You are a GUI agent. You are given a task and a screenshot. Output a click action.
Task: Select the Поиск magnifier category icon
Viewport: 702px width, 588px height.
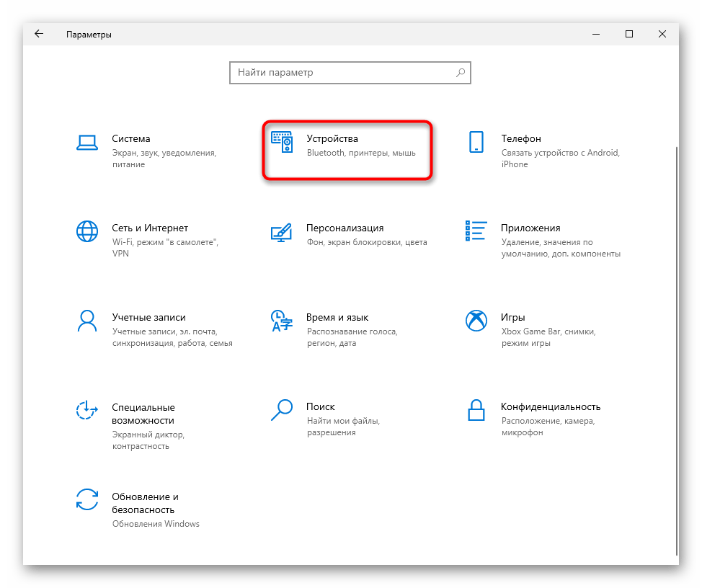click(x=281, y=410)
